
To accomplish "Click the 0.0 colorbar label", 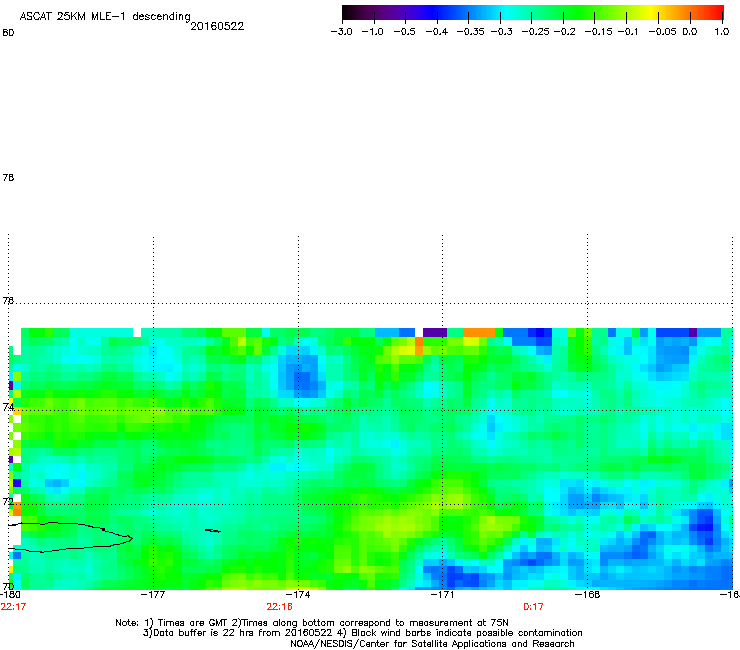I will pyautogui.click(x=690, y=32).
